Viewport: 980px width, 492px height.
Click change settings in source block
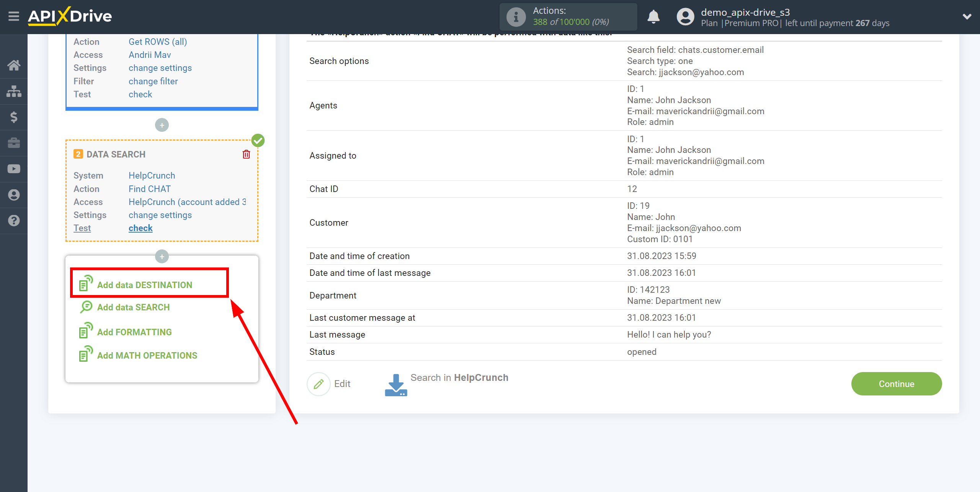click(x=160, y=68)
